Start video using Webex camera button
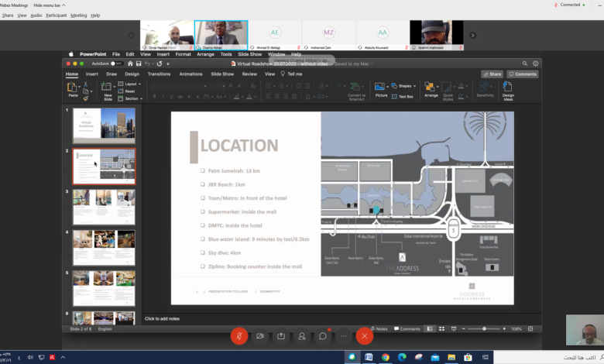 pyautogui.click(x=260, y=335)
